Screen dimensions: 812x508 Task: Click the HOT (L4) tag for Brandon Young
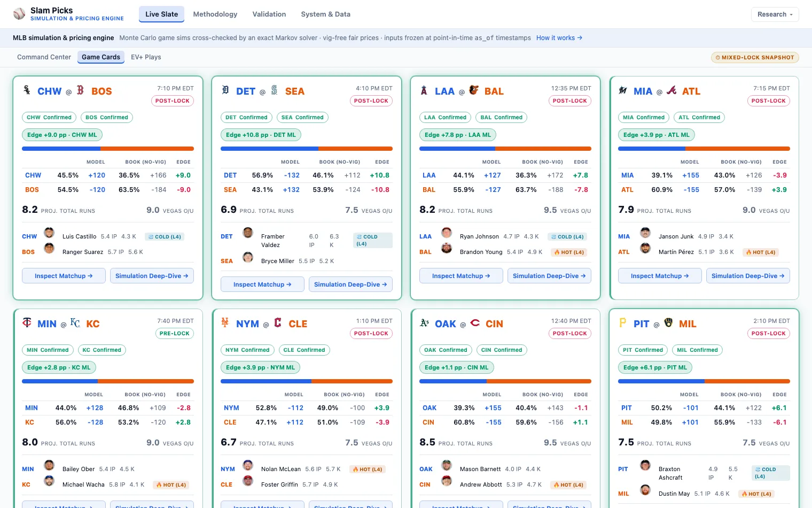point(569,252)
